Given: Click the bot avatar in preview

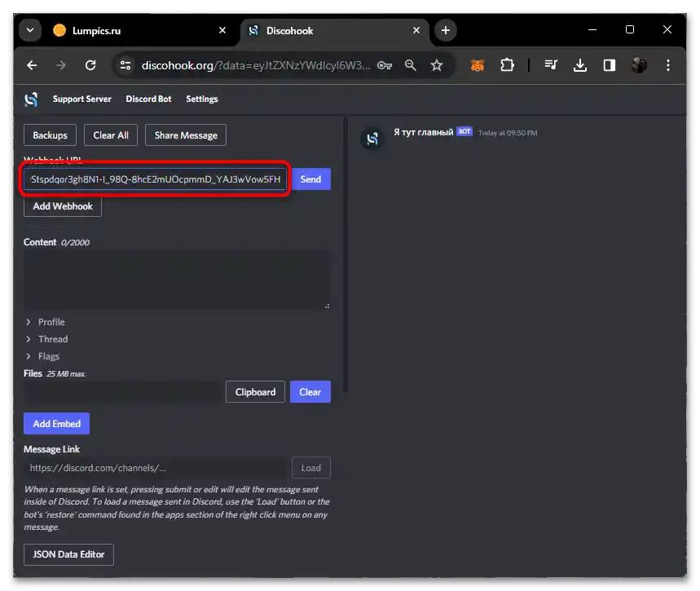Looking at the screenshot, I should pos(372,139).
